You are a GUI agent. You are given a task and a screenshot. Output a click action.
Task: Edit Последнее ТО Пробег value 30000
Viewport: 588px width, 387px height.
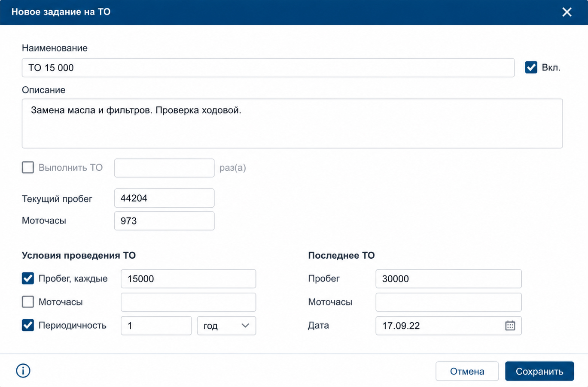point(448,279)
